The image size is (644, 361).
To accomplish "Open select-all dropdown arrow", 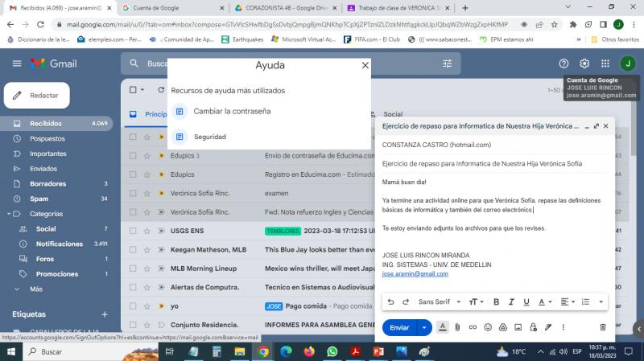I will [x=142, y=90].
